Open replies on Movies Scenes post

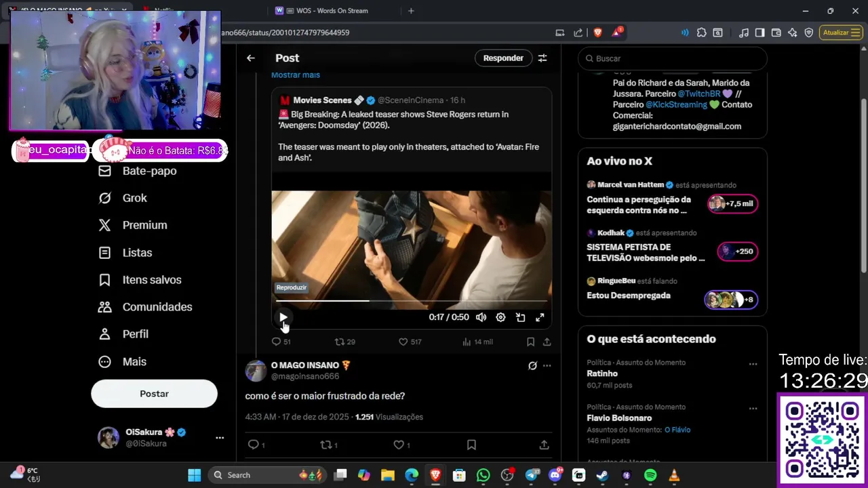click(281, 342)
